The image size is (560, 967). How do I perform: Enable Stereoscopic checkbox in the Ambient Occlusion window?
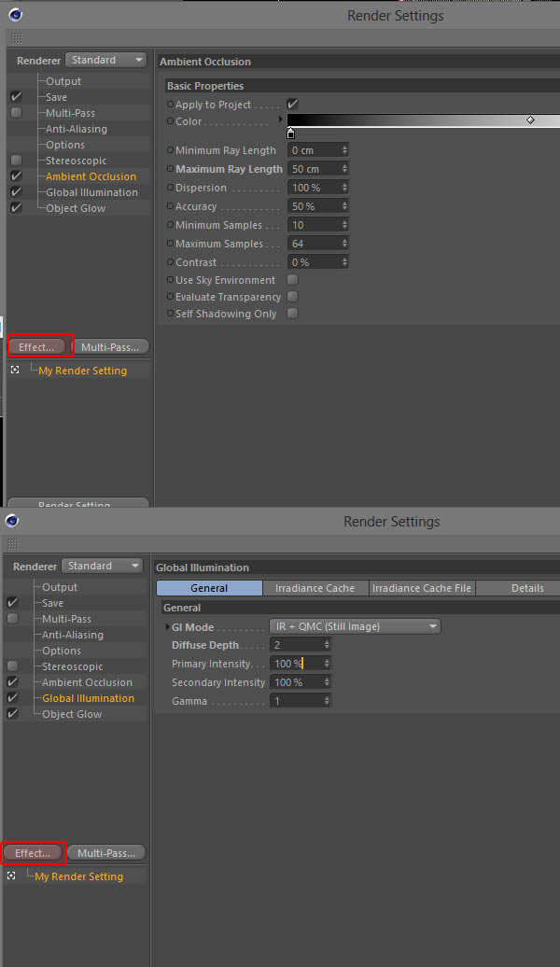pos(16,161)
